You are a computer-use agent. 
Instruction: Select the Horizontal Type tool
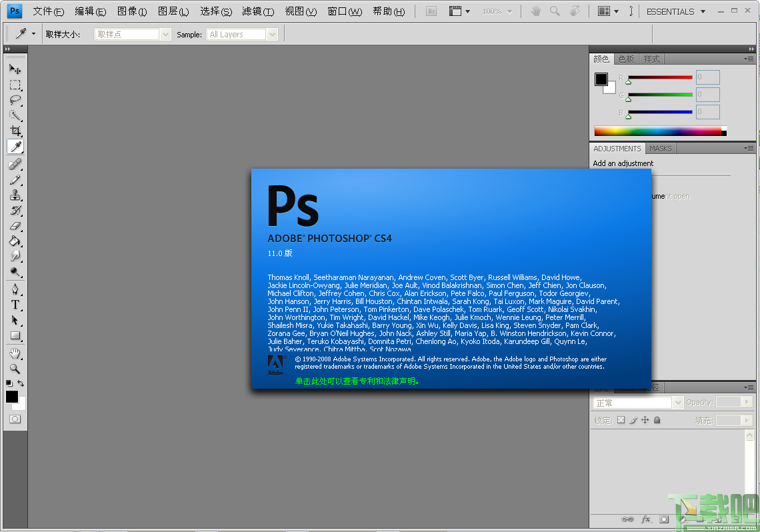15,305
